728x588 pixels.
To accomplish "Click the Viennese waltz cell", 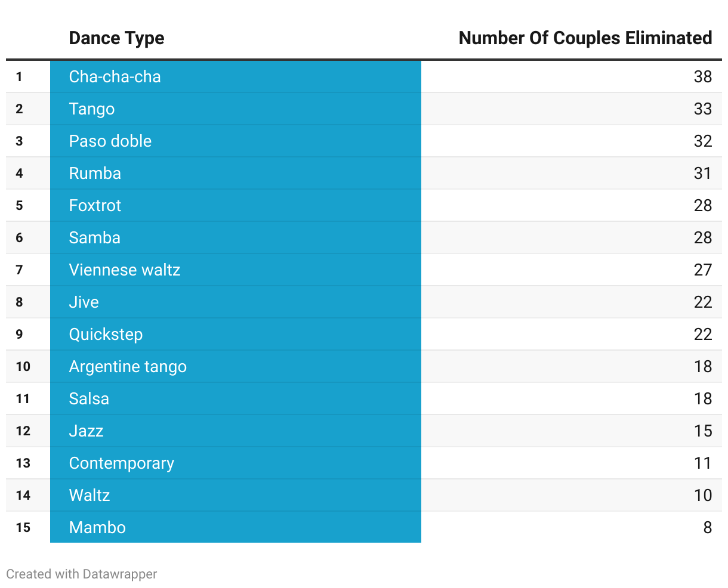I will tap(125, 270).
